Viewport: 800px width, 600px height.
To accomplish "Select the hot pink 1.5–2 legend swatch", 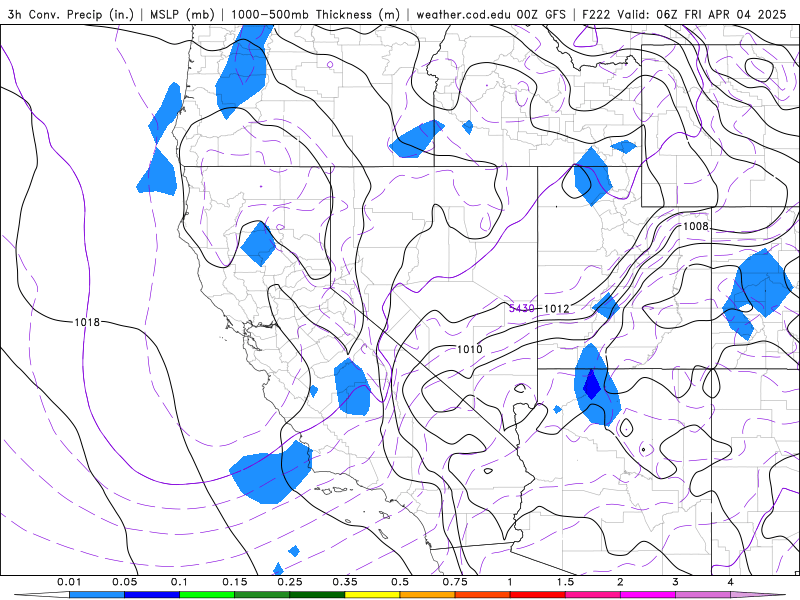I will pyautogui.click(x=593, y=595).
